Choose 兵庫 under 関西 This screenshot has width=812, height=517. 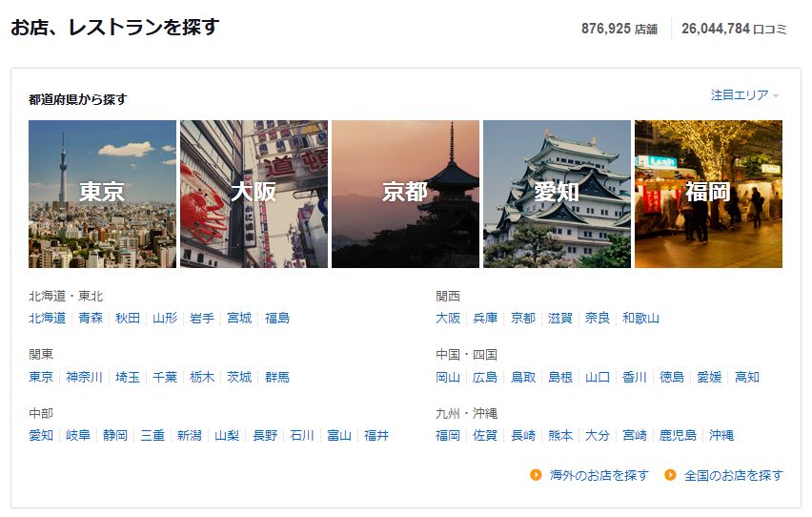click(485, 318)
